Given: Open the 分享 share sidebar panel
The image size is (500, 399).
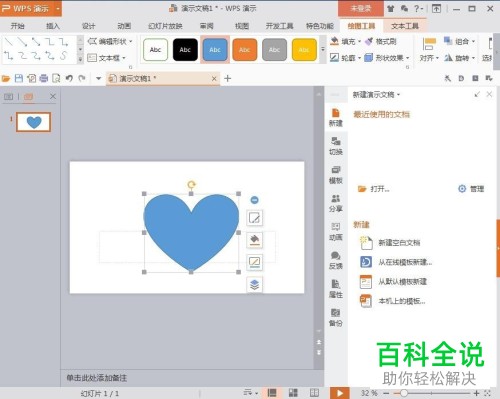Looking at the screenshot, I should [x=336, y=203].
